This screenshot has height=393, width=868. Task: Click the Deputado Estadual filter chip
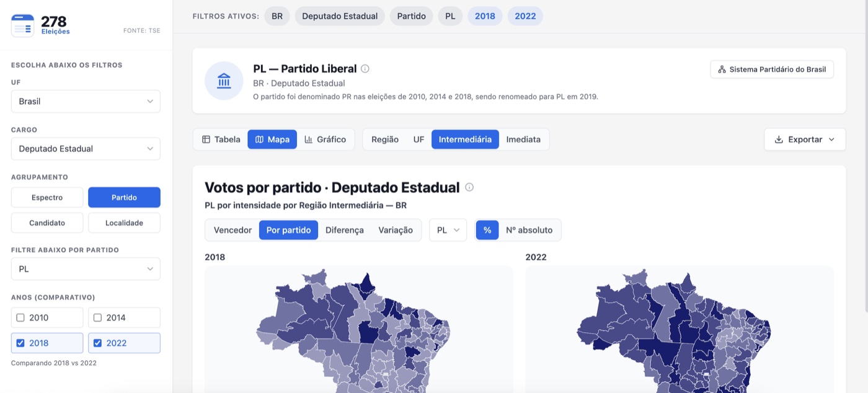[x=340, y=16]
